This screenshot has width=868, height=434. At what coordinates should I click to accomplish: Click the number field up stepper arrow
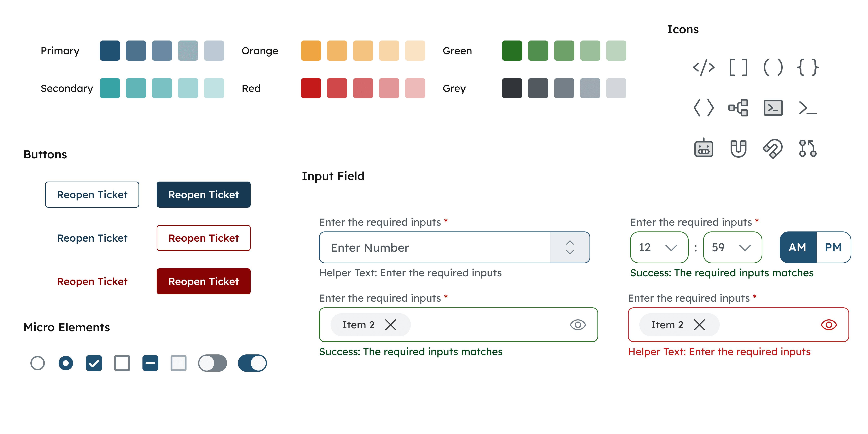coord(570,243)
